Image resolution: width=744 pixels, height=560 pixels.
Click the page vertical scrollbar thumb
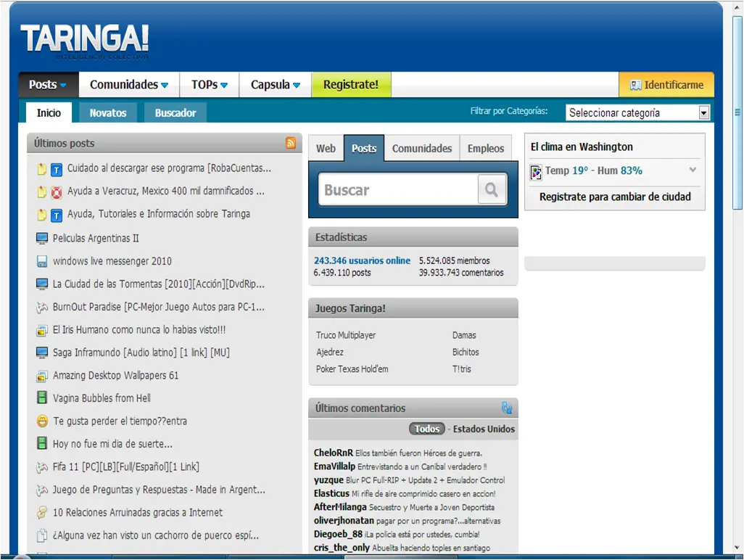point(737,112)
